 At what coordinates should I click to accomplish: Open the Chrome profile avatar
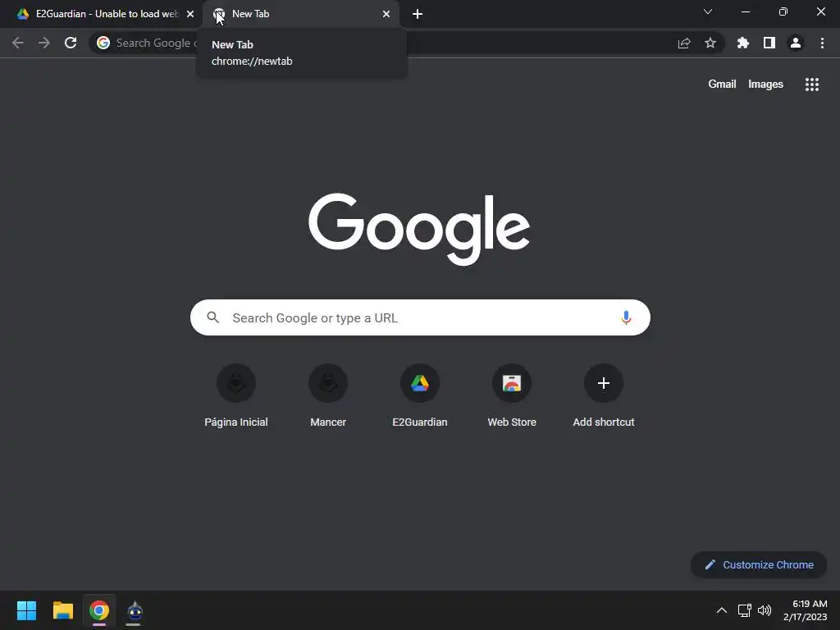click(796, 43)
